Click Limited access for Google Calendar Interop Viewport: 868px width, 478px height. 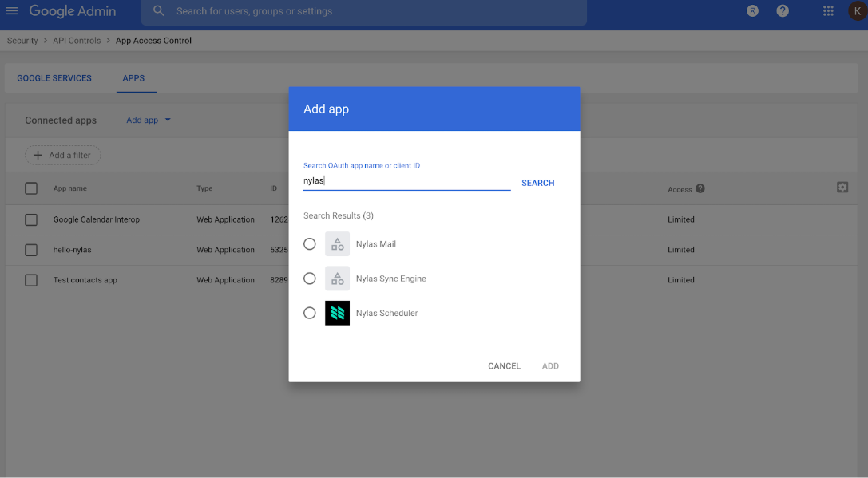tap(681, 219)
